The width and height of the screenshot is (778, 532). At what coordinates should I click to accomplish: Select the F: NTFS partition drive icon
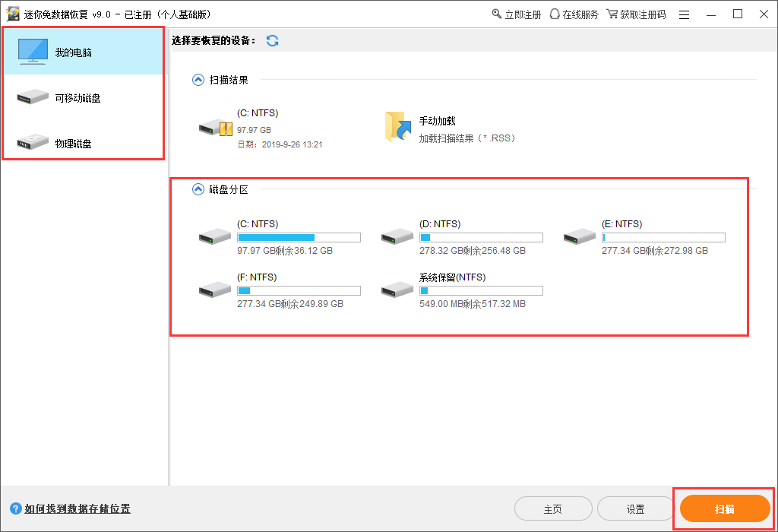(x=215, y=290)
